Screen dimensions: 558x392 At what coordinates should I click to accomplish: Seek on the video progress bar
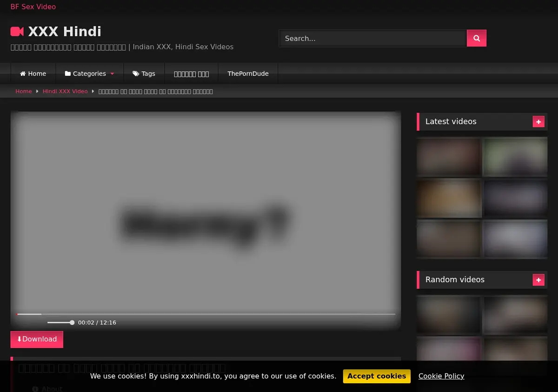pos(206,314)
